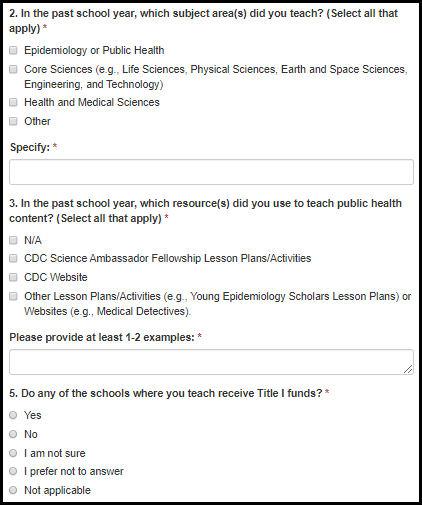Click the CDC Website label text
This screenshot has height=505, width=422.
pyautogui.click(x=56, y=277)
